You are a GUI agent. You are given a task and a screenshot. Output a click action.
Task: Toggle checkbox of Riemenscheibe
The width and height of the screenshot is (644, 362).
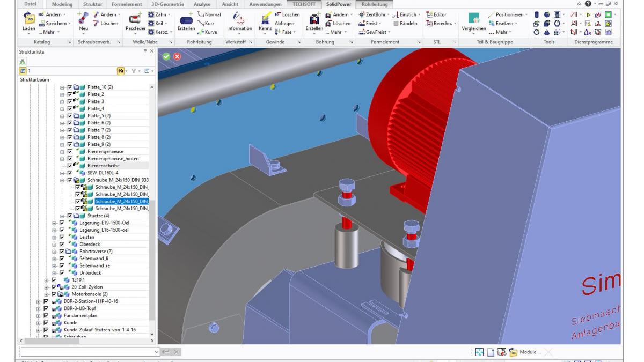coord(70,166)
